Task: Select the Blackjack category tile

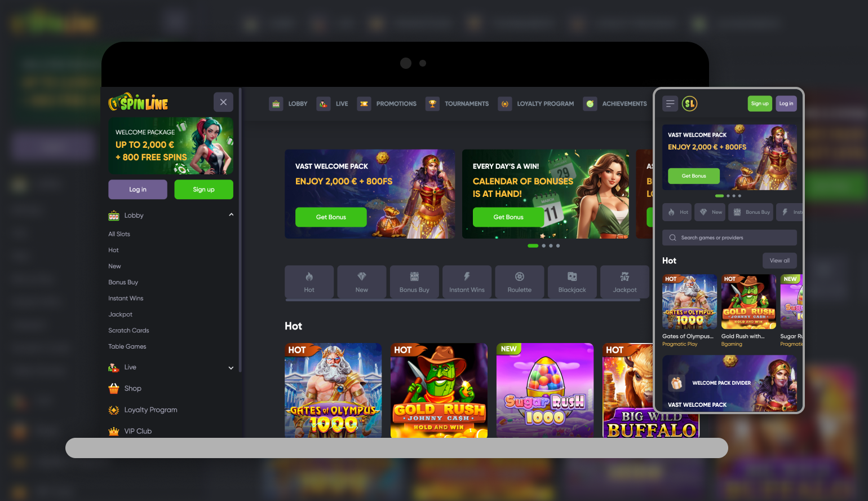Action: [x=572, y=282]
